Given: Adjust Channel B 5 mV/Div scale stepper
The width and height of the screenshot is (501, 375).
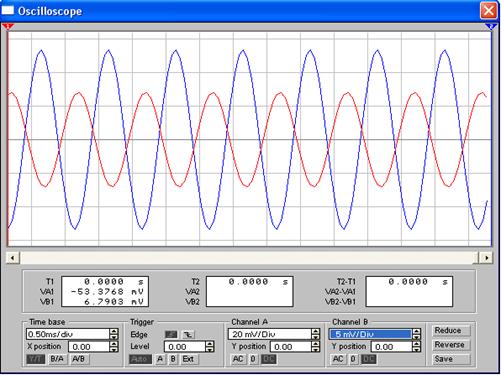Looking at the screenshot, I should point(416,334).
